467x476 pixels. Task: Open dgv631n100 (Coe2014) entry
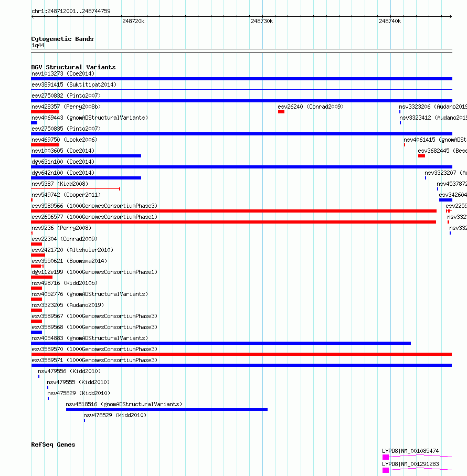(63, 162)
